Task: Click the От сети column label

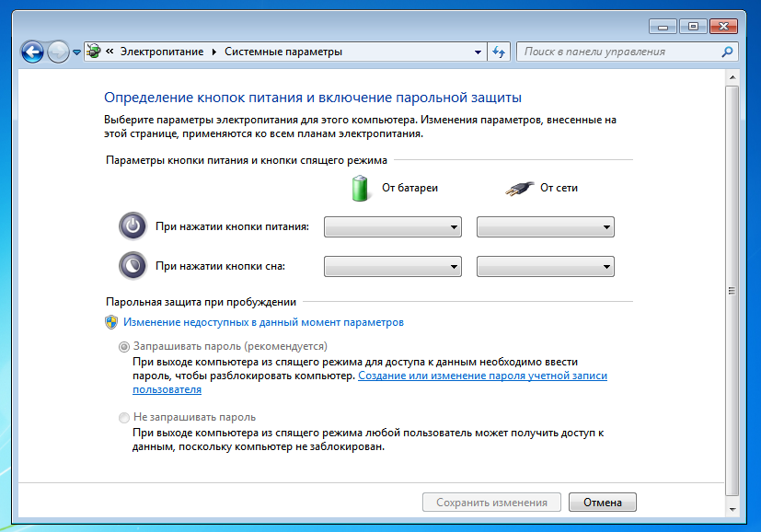Action: coord(559,188)
